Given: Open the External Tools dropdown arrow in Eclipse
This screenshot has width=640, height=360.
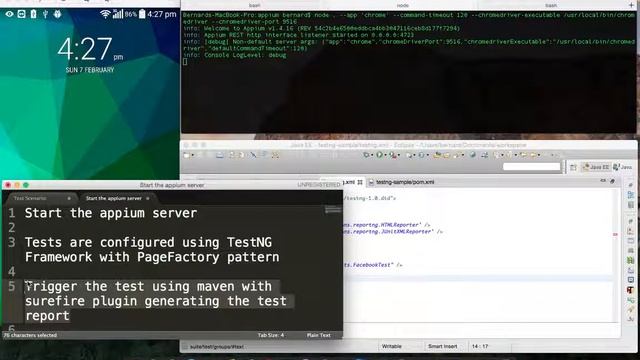Looking at the screenshot, I should tap(398, 156).
